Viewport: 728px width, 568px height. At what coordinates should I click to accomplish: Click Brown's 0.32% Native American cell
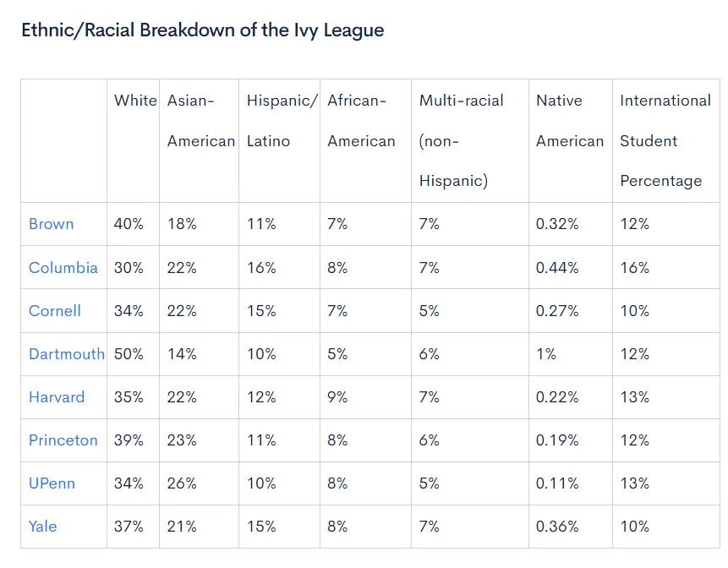[x=557, y=224]
